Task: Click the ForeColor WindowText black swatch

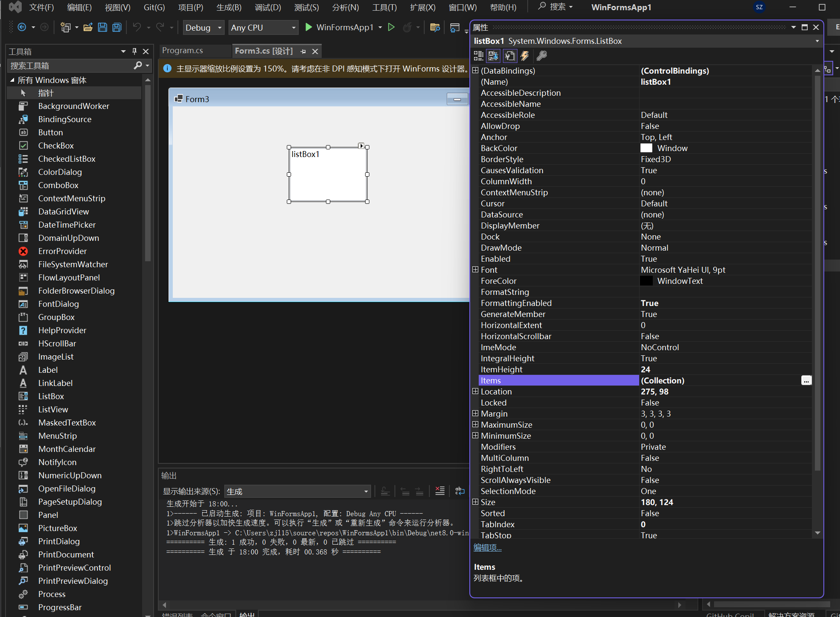Action: pyautogui.click(x=646, y=281)
